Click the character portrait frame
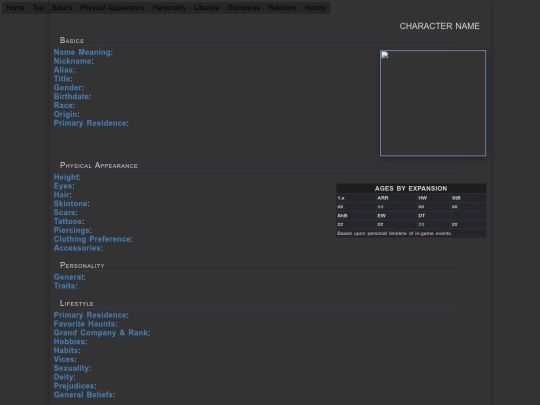 (x=433, y=103)
